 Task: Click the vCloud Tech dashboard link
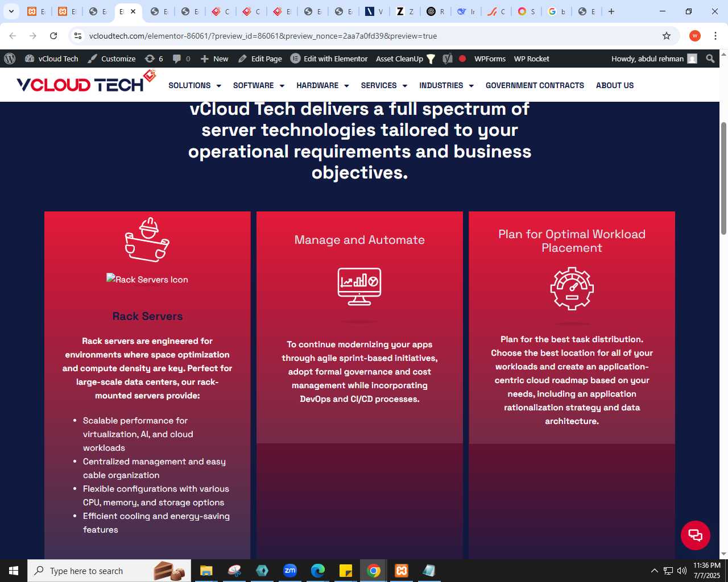(52, 59)
